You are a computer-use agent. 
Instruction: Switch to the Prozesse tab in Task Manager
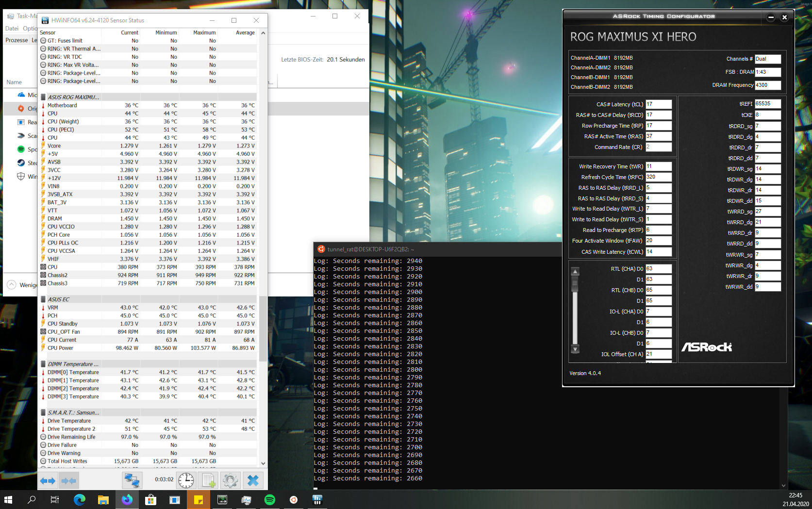point(17,40)
